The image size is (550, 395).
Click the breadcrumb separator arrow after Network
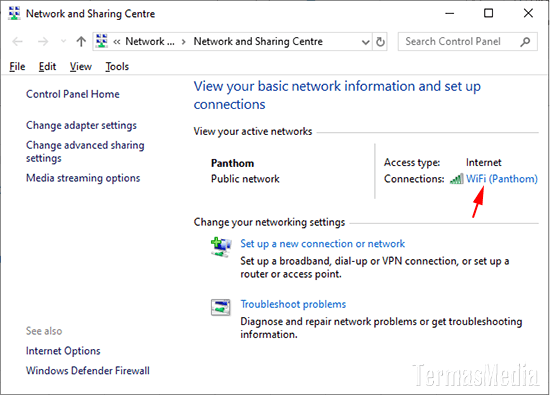point(183,42)
